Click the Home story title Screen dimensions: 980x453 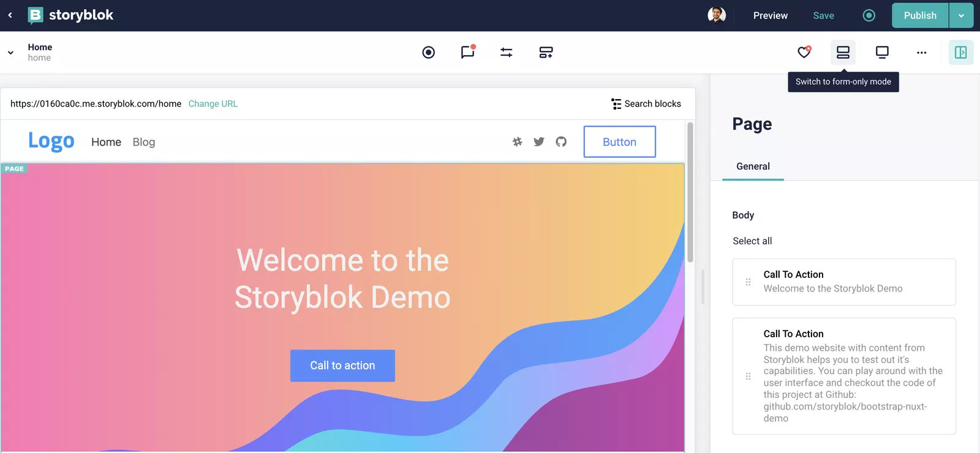(x=40, y=47)
